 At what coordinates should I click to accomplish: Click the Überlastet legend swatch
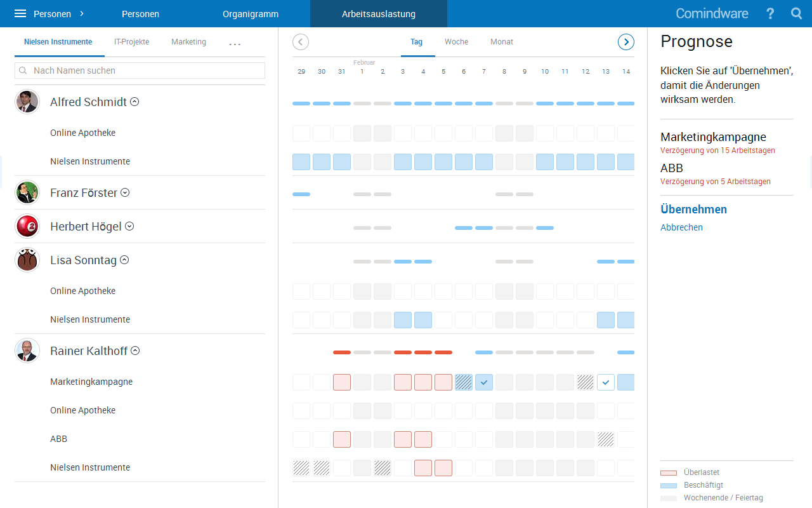click(669, 473)
